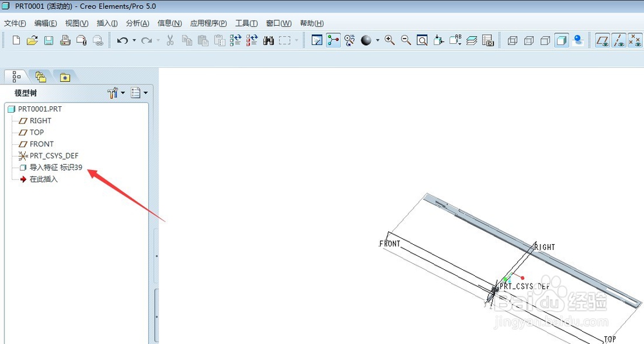Image resolution: width=644 pixels, height=344 pixels.
Task: Open the 工具(T) menu
Action: [x=247, y=23]
